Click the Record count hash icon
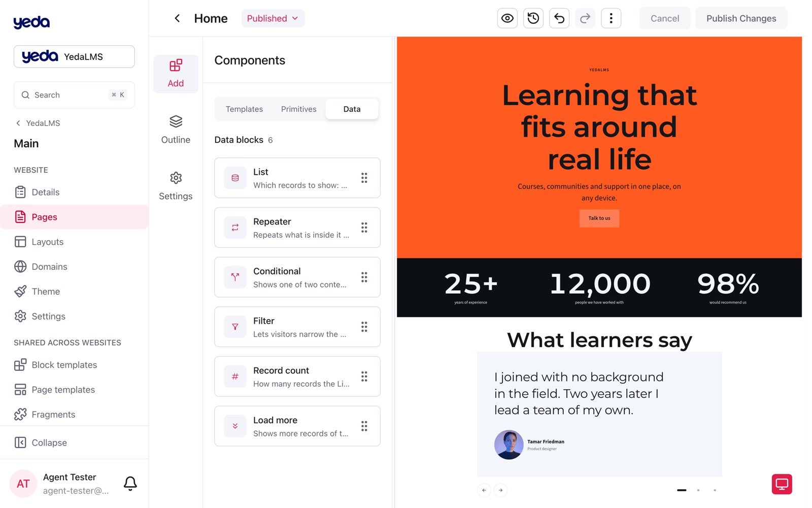This screenshot has width=812, height=508. (x=235, y=376)
